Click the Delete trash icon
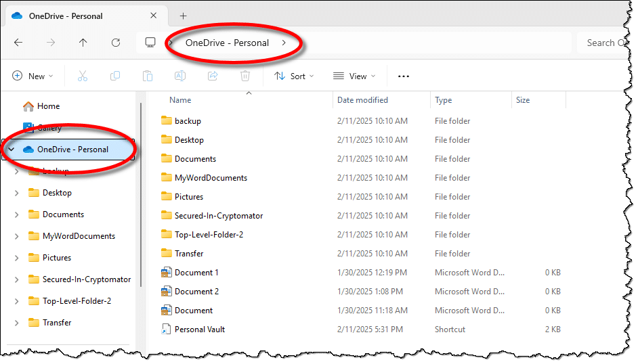The width and height of the screenshot is (638, 364). pos(245,76)
